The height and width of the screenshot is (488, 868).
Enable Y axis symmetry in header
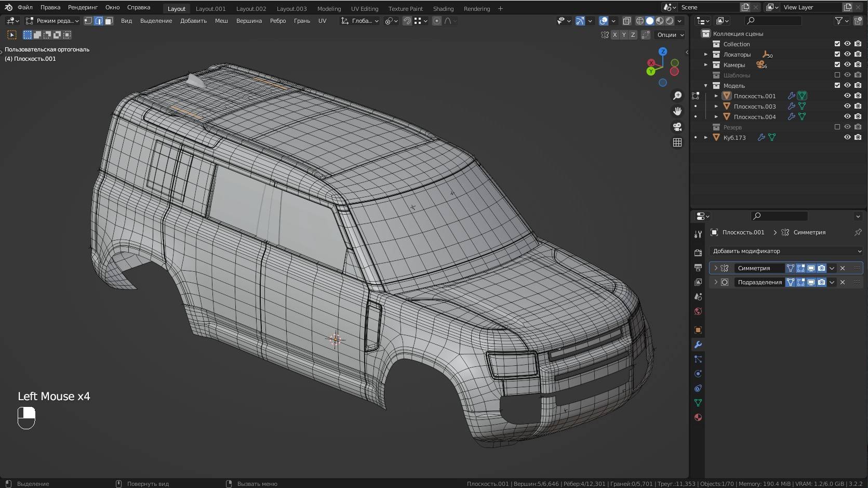[624, 35]
